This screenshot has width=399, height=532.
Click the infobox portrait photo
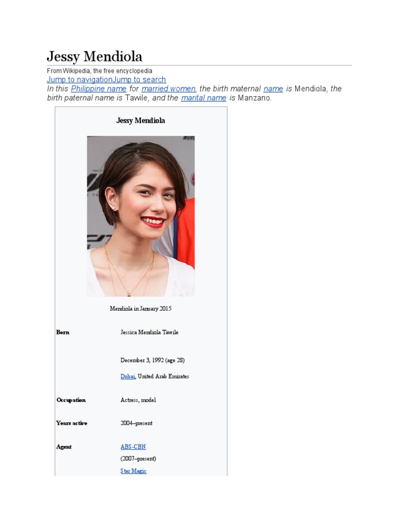(x=141, y=216)
